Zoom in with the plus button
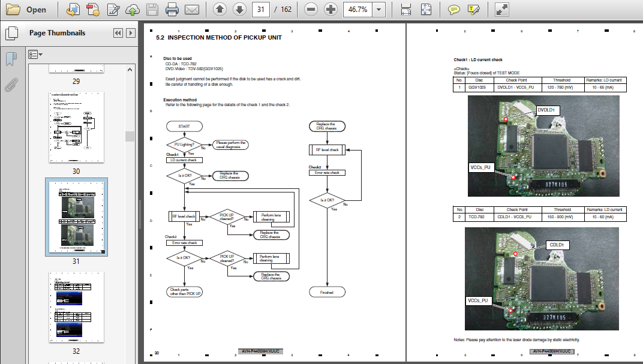Image resolution: width=643 pixels, height=364 pixels. click(x=330, y=10)
